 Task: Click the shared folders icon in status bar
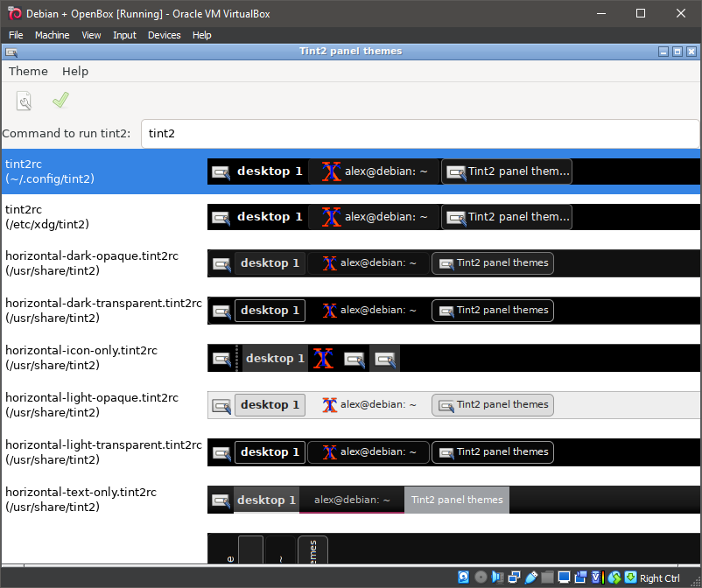pos(547,577)
